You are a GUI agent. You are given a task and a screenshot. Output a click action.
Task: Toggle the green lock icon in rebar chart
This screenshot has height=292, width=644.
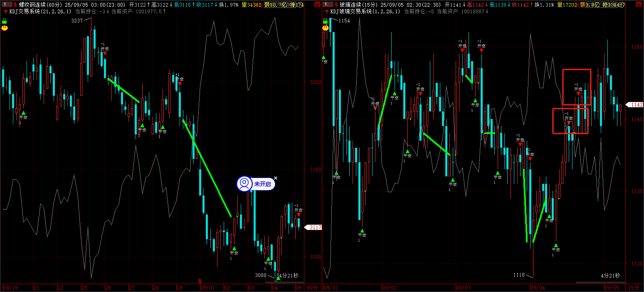[5, 21]
